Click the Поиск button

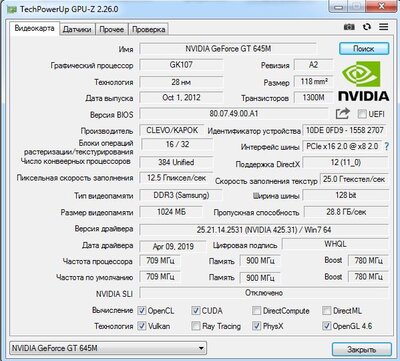click(364, 49)
